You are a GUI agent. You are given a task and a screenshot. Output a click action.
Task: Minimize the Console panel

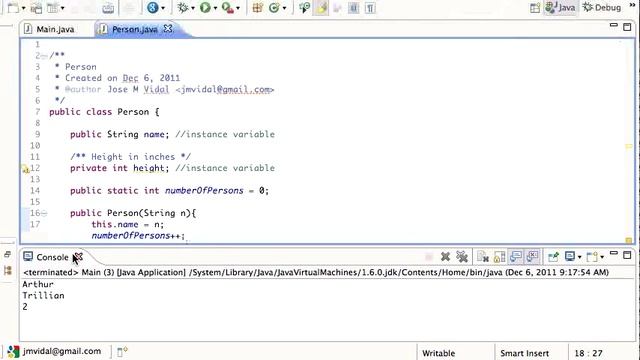(x=613, y=254)
